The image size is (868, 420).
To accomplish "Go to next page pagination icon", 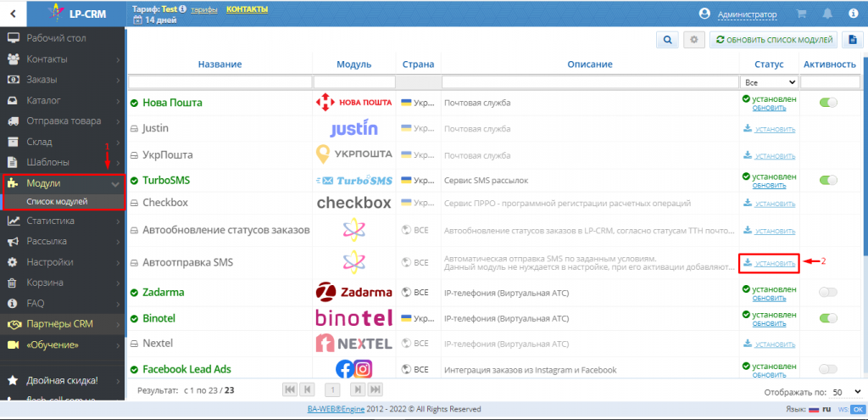I will pos(359,389).
